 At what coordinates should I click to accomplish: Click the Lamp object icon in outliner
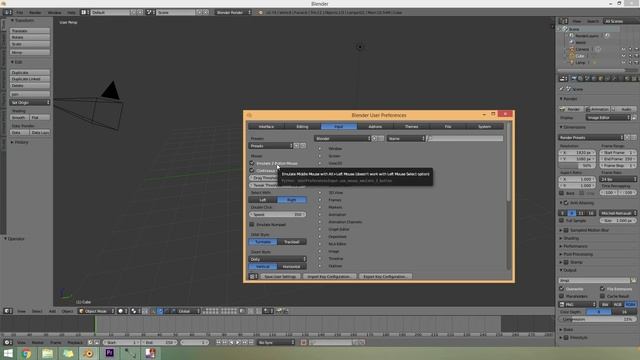(x=571, y=62)
